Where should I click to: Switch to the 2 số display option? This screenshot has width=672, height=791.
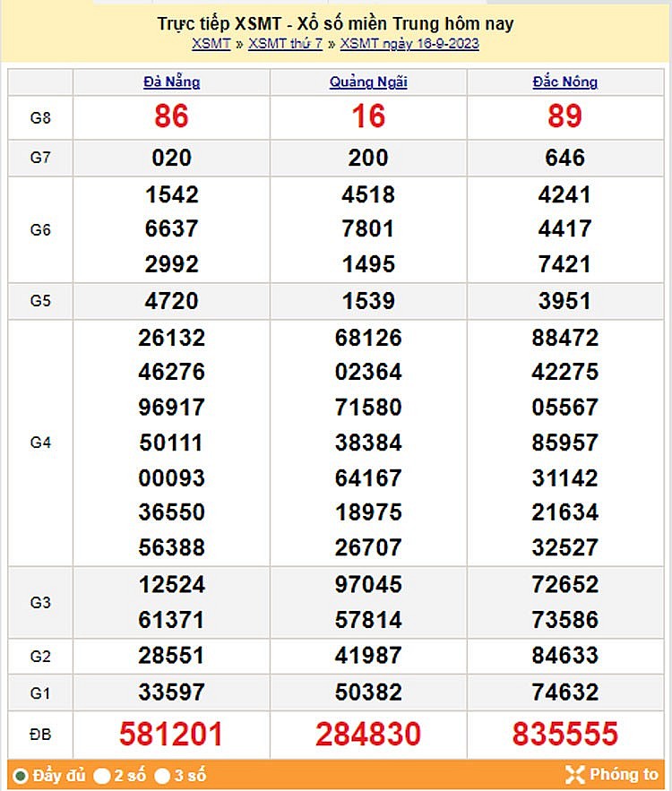click(x=103, y=776)
